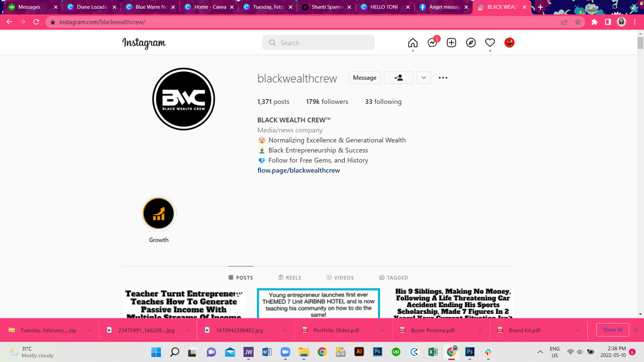Go to the Instagram home feed icon
The width and height of the screenshot is (644, 362).
413,42
